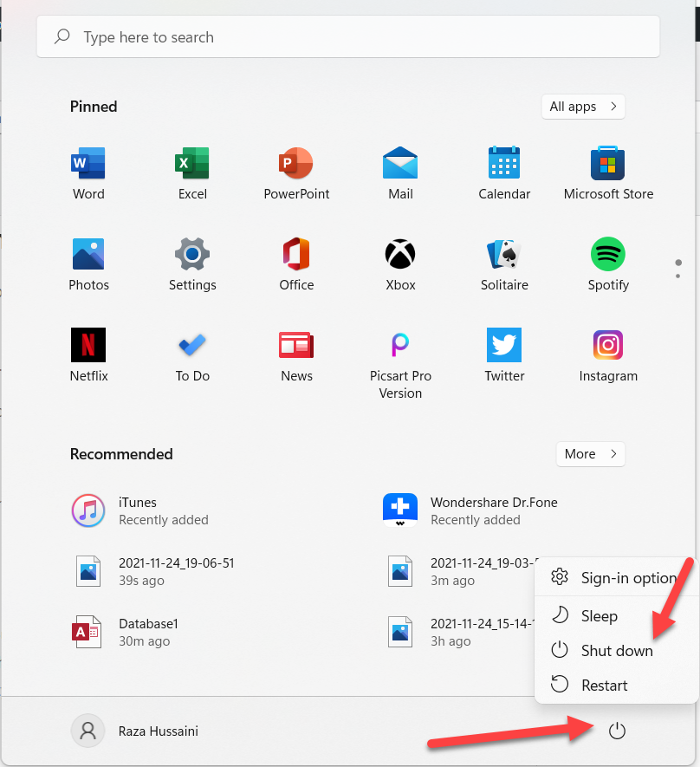
Task: Launch Picsart Pro Version
Action: click(x=400, y=360)
